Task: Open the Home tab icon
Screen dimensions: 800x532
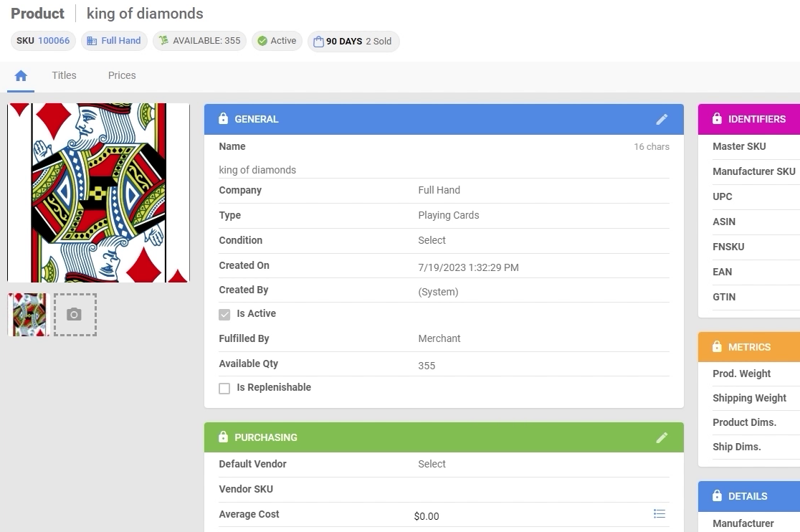Action: [20, 75]
